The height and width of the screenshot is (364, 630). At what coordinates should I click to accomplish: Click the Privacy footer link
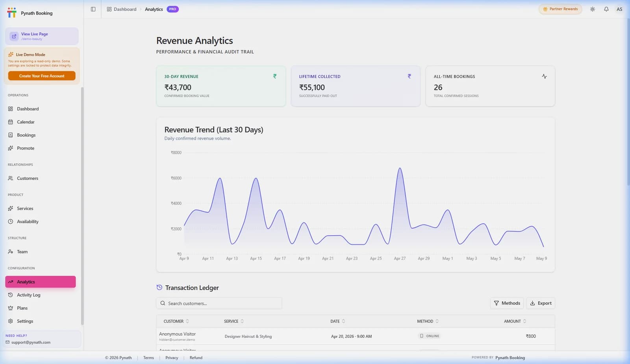[172, 358]
